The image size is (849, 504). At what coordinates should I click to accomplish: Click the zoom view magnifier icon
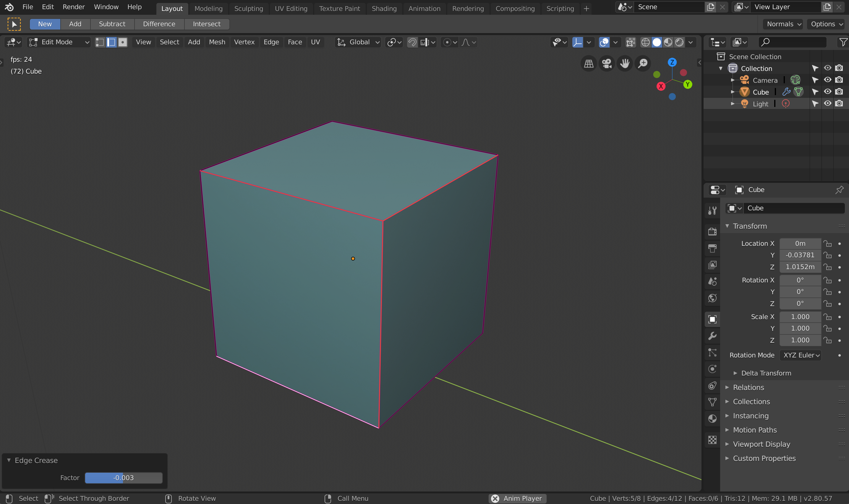pos(643,63)
